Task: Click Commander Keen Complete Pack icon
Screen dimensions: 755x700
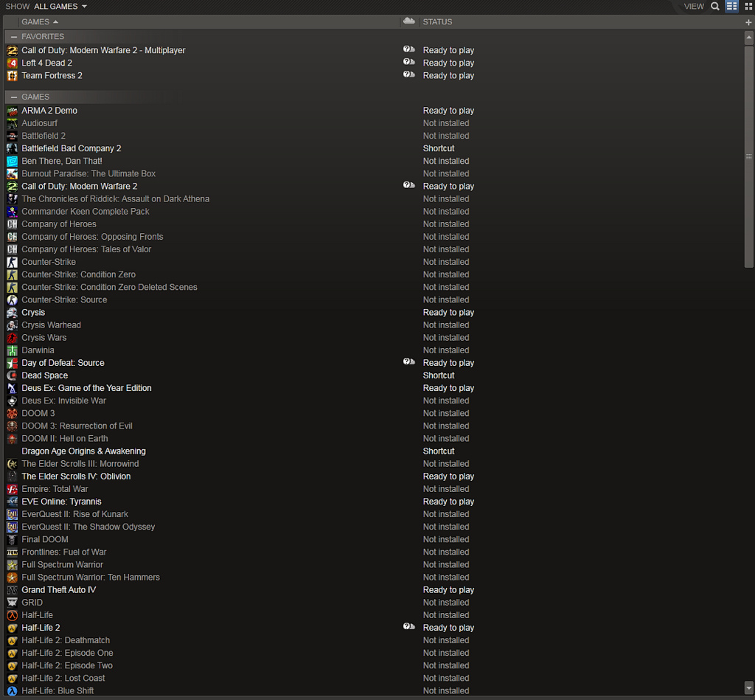Action: tap(12, 212)
